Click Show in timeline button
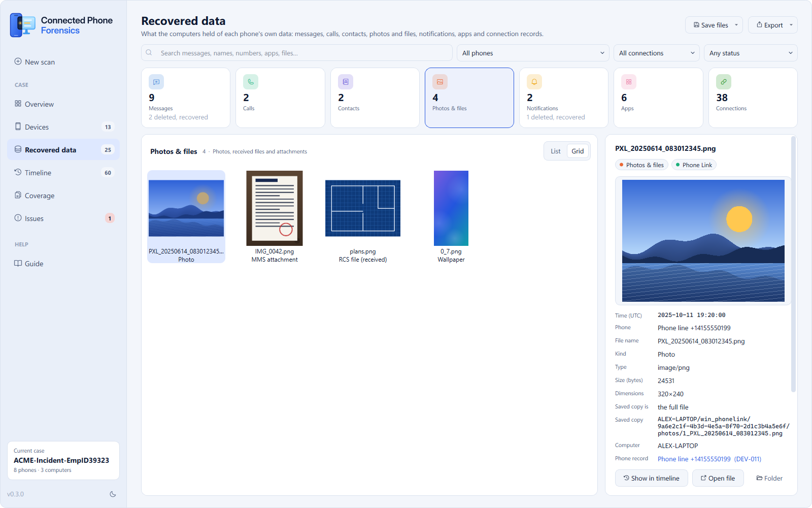This screenshot has width=812, height=508. 652,478
